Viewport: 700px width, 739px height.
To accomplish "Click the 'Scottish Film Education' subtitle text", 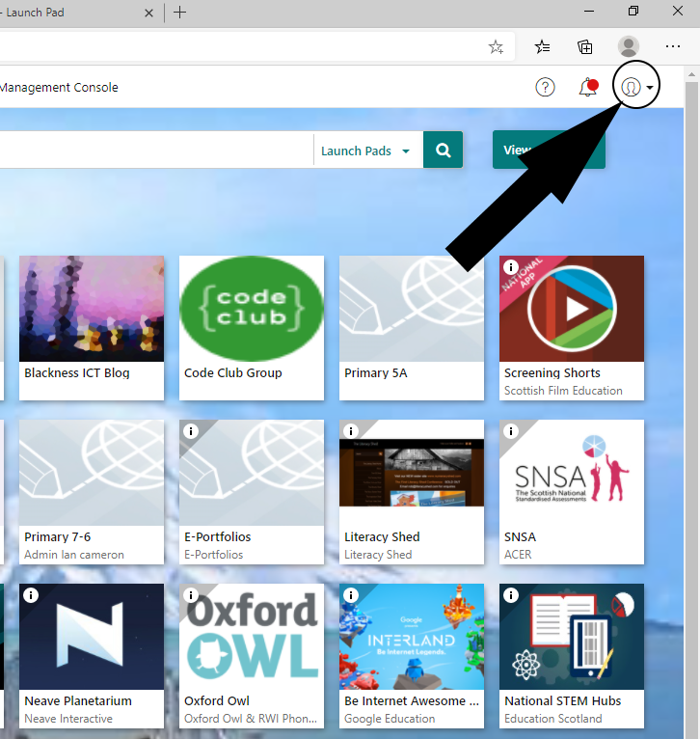I will (563, 391).
